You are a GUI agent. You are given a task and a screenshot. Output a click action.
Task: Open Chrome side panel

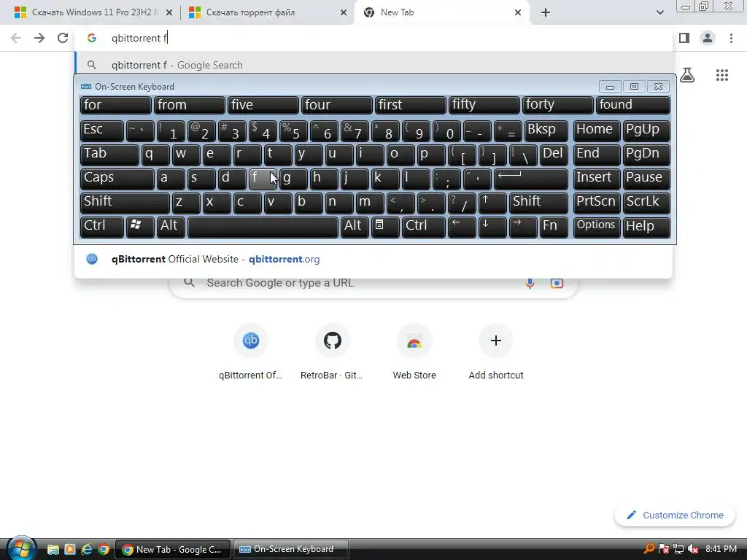pyautogui.click(x=684, y=38)
